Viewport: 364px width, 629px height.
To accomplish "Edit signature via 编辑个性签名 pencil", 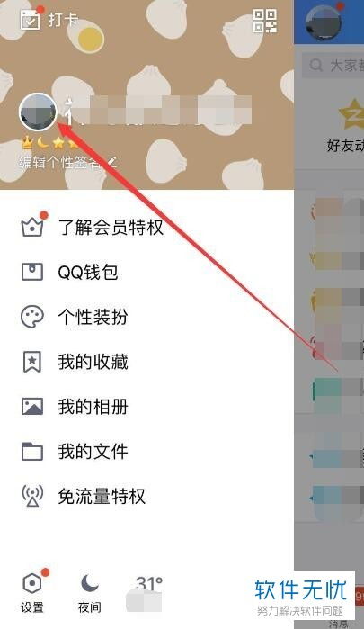I will 113,162.
